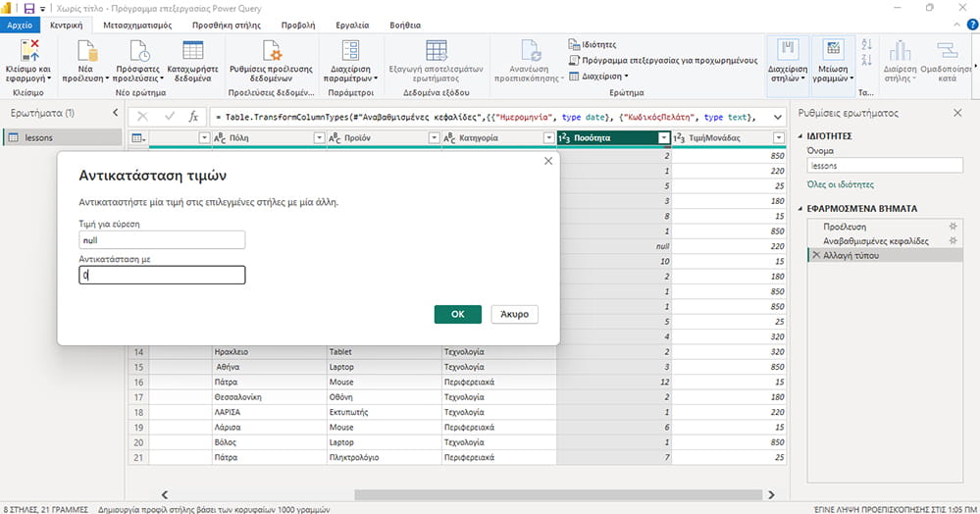Image resolution: width=980 pixels, height=514 pixels.
Task: Click Εξαγωγή αποτελεσμάτων ερωτήματος icon
Action: (x=436, y=50)
